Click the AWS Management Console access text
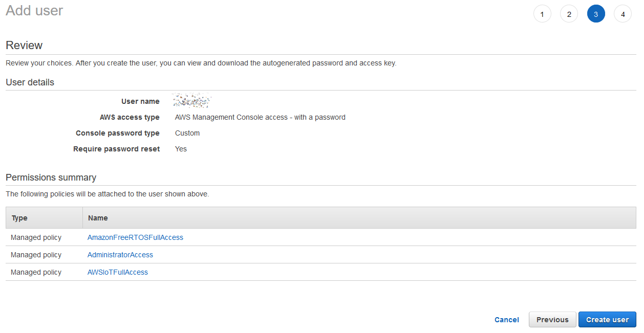Viewport: 644px width, 333px height. point(260,117)
